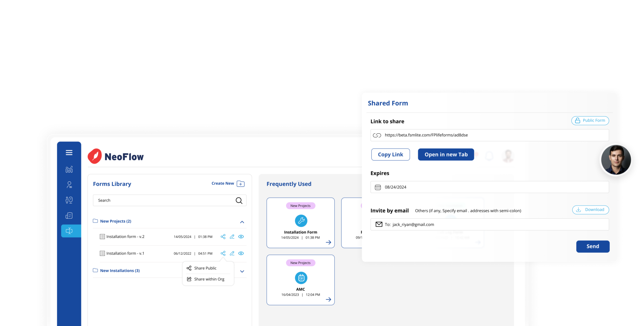Screen dimensions: 644x326
Task: Select Share Public from the popup menu
Action: [205, 268]
